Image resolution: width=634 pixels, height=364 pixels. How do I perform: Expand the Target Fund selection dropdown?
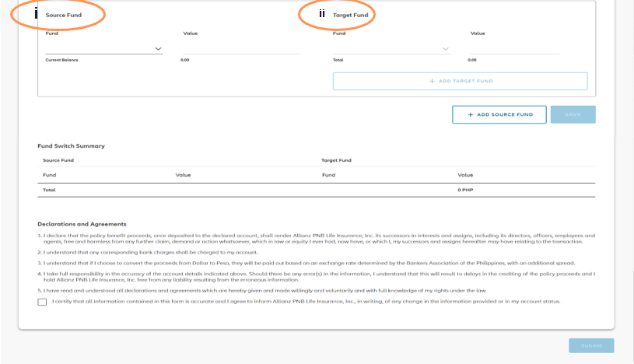pyautogui.click(x=391, y=48)
